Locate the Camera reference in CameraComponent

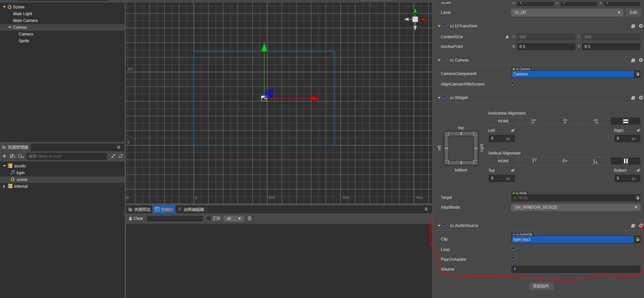638,74
